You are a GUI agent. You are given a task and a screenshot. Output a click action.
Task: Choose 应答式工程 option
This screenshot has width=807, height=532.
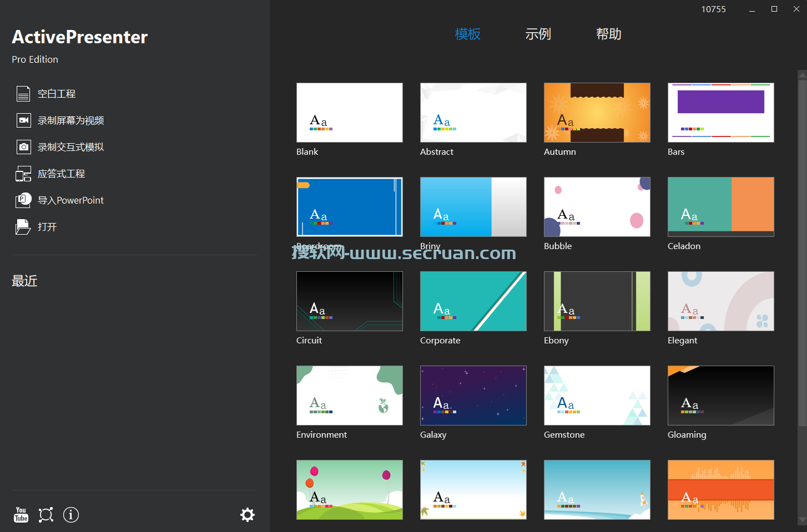point(61,174)
